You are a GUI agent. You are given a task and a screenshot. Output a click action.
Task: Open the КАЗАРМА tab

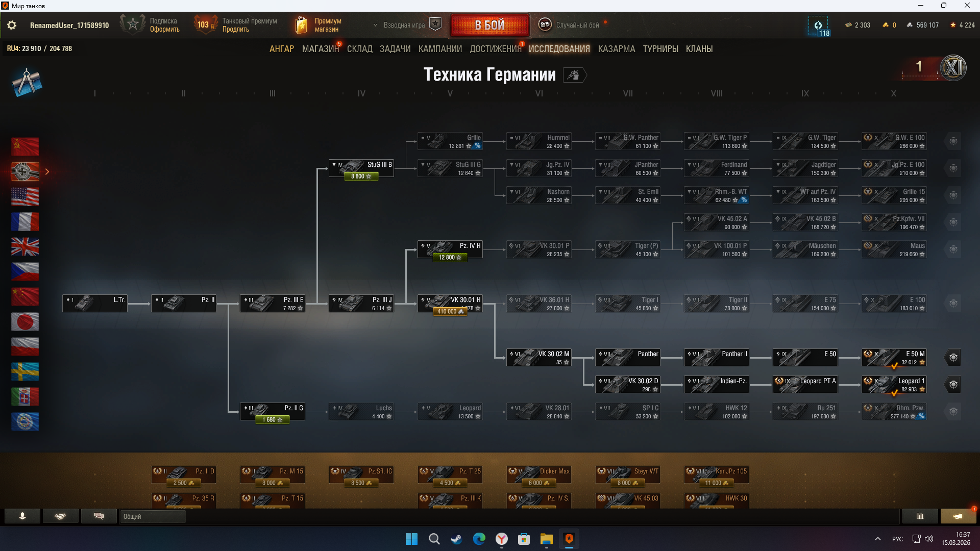click(x=616, y=49)
